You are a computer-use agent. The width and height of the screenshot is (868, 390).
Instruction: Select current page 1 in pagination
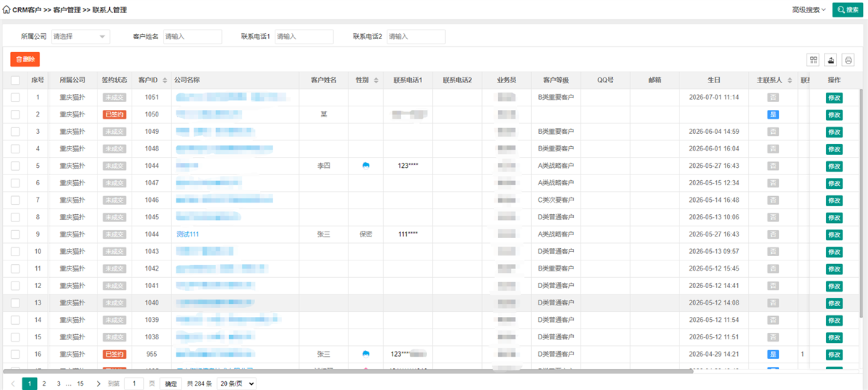pos(30,383)
